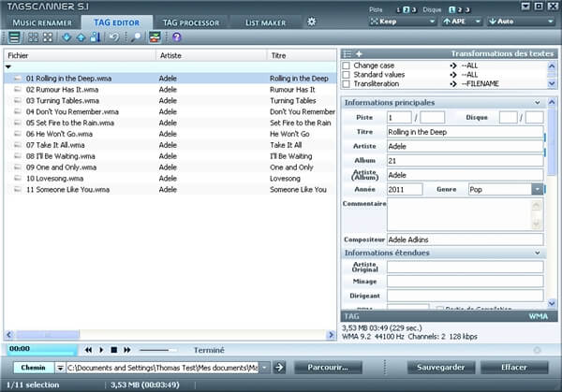Click the invert selection grid icon
The height and width of the screenshot is (392, 562).
[x=48, y=37]
